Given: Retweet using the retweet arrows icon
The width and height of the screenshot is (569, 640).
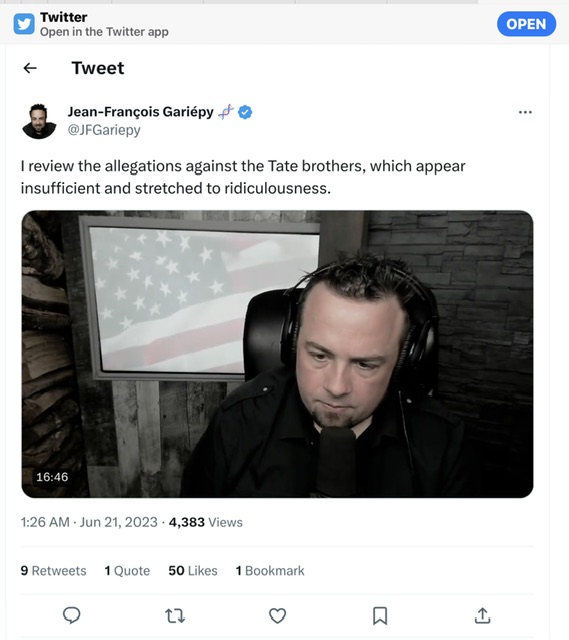Looking at the screenshot, I should pyautogui.click(x=175, y=616).
